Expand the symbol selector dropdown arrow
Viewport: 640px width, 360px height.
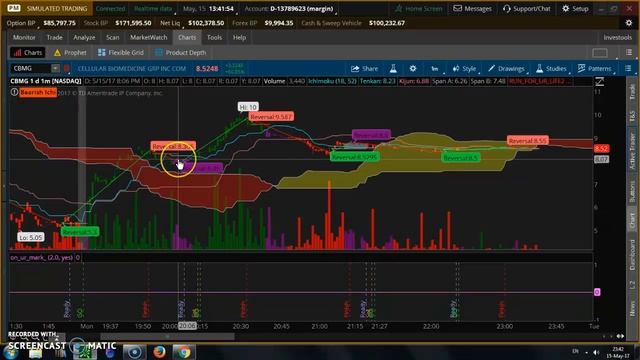coord(55,69)
